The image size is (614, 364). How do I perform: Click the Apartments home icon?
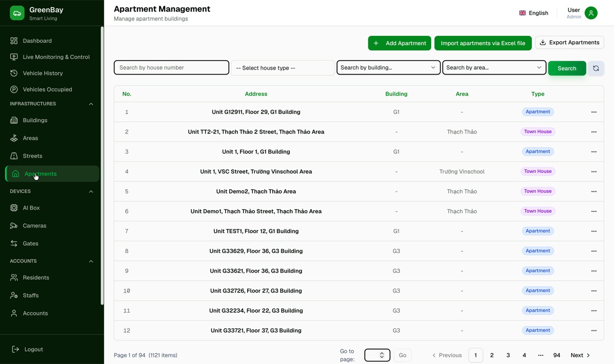tap(15, 174)
